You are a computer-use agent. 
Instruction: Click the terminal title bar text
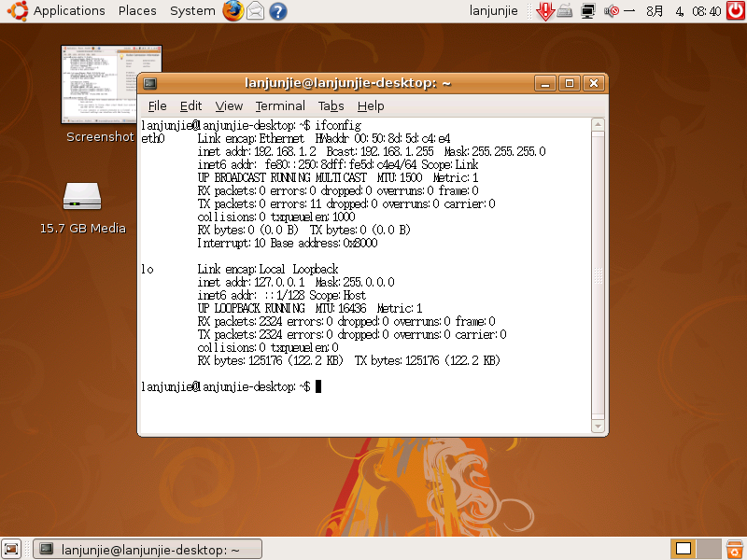[x=347, y=83]
